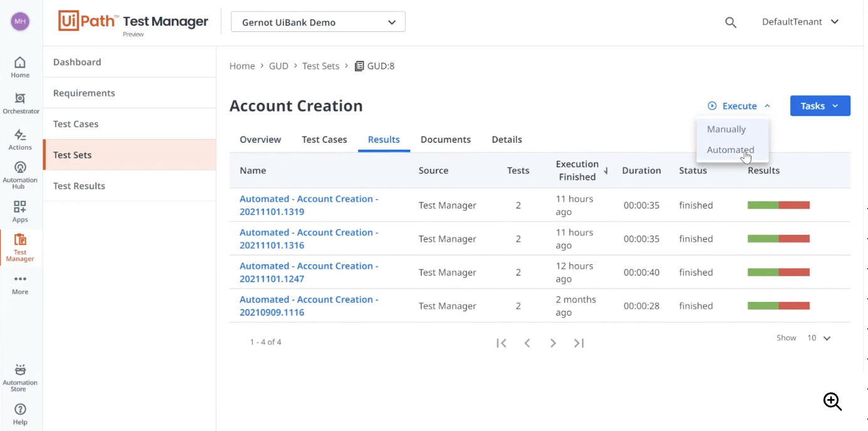
Task: Click the results bar for run 20211101.1247
Action: pyautogui.click(x=778, y=273)
